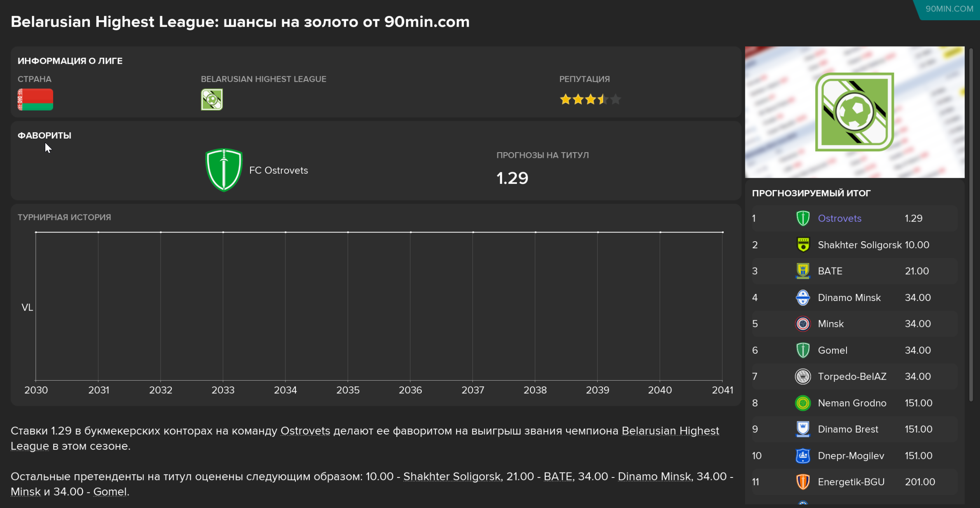
Task: Open Shakhter Soligorsk in predicted finish list
Action: point(860,245)
